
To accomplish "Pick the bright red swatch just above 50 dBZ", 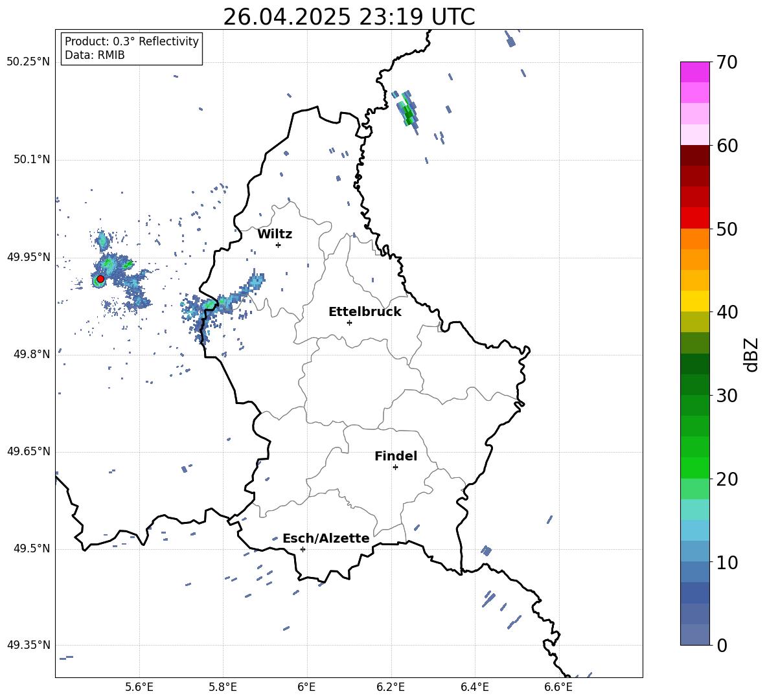I will click(x=694, y=218).
